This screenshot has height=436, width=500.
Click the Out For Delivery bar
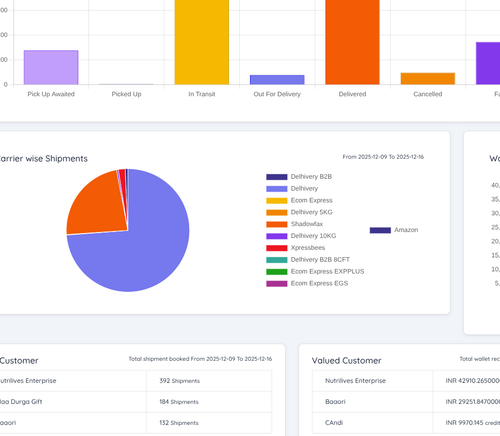(x=277, y=80)
